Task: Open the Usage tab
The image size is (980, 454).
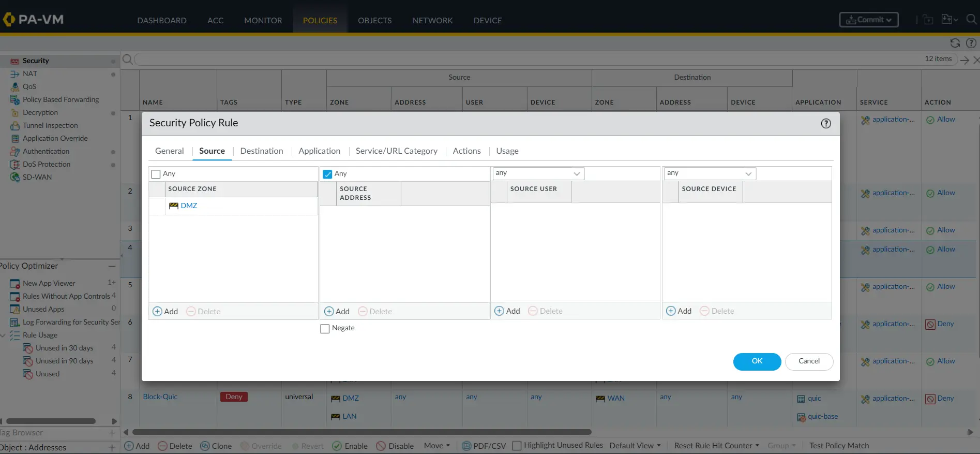Action: point(507,151)
